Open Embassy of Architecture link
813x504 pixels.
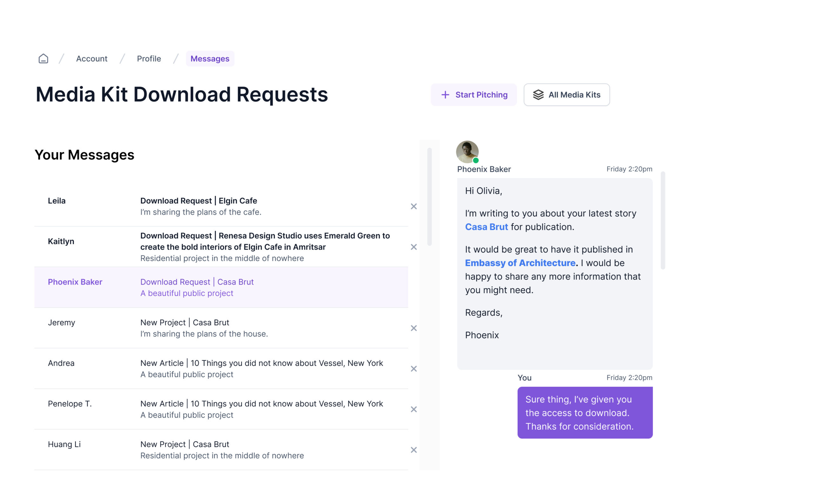[520, 263]
